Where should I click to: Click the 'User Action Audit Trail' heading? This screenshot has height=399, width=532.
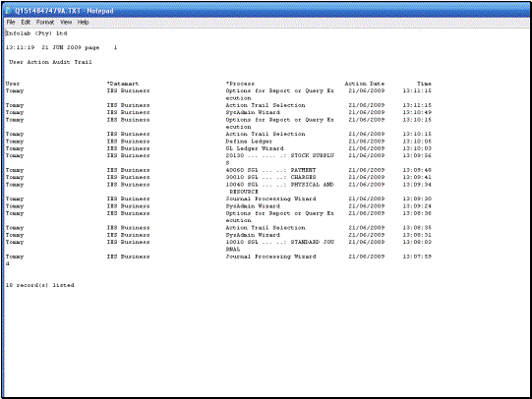pyautogui.click(x=50, y=62)
